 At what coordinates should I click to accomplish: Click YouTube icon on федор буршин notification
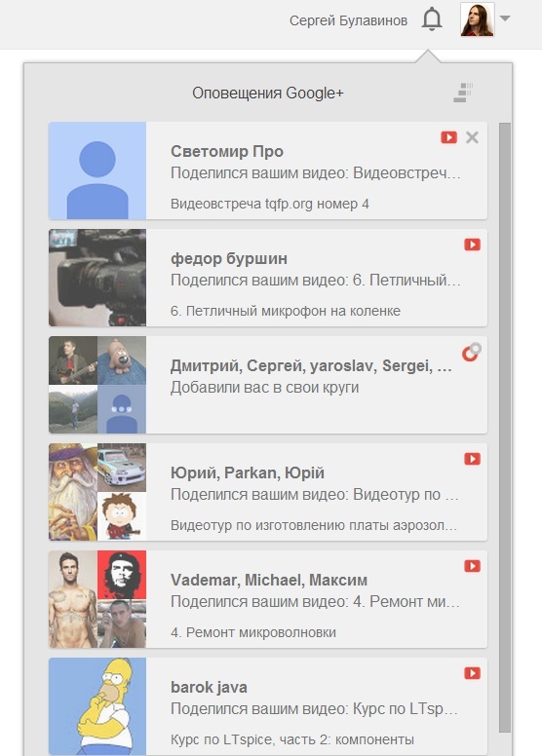pyautogui.click(x=472, y=245)
